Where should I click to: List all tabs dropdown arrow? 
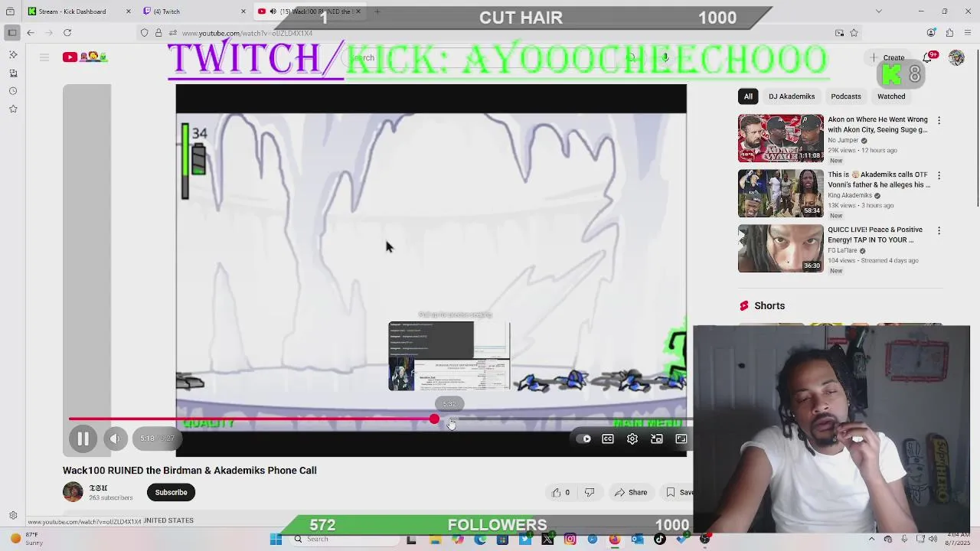(x=878, y=11)
